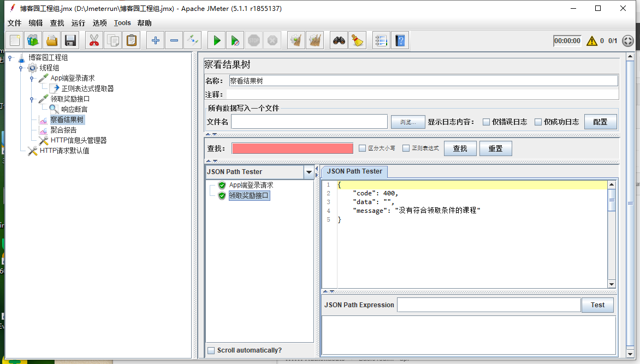
Task: Click the Paste clipboard icon
Action: (x=132, y=40)
